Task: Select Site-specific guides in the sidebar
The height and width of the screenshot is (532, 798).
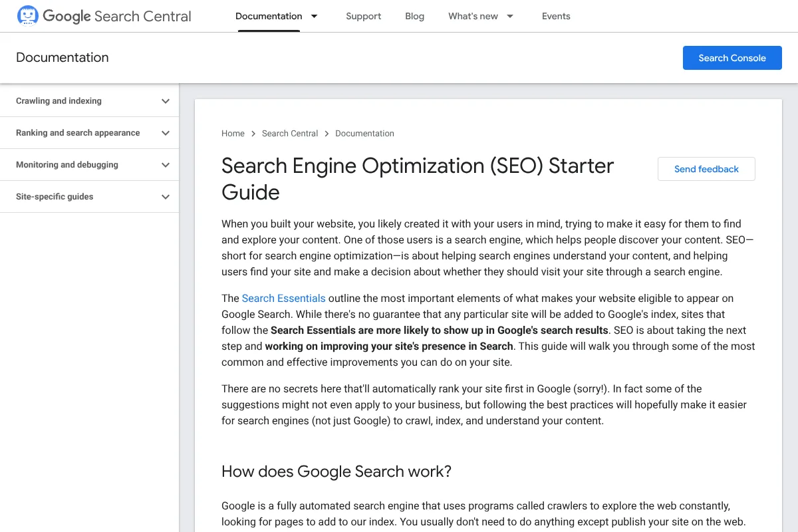Action: click(55, 197)
